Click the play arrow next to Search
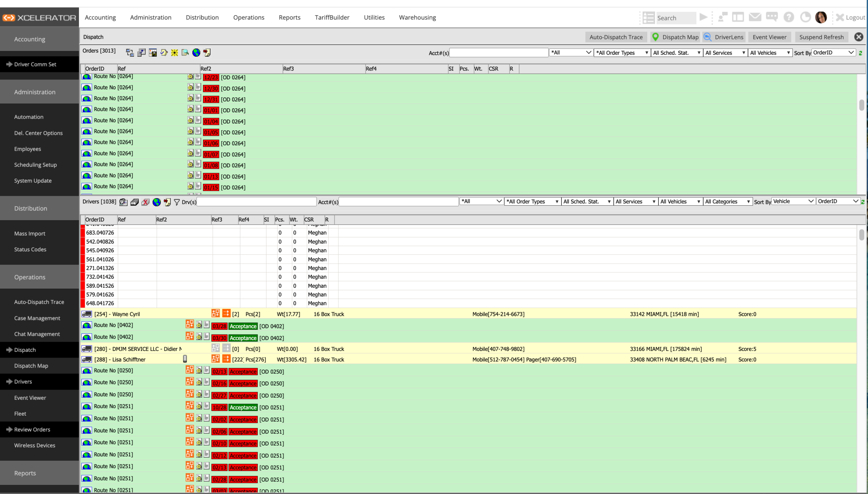868x494 pixels. point(704,17)
